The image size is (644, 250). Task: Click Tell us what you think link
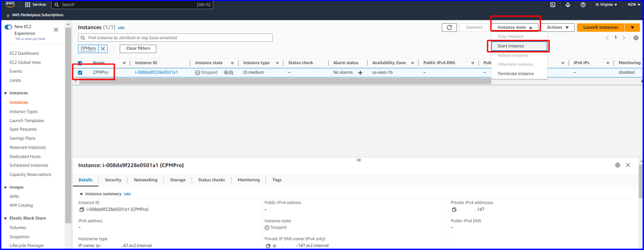tap(30, 39)
